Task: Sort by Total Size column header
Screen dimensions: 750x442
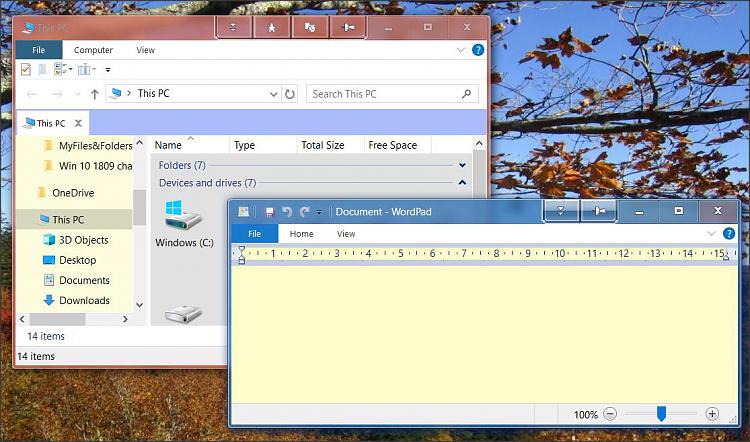Action: 330,145
